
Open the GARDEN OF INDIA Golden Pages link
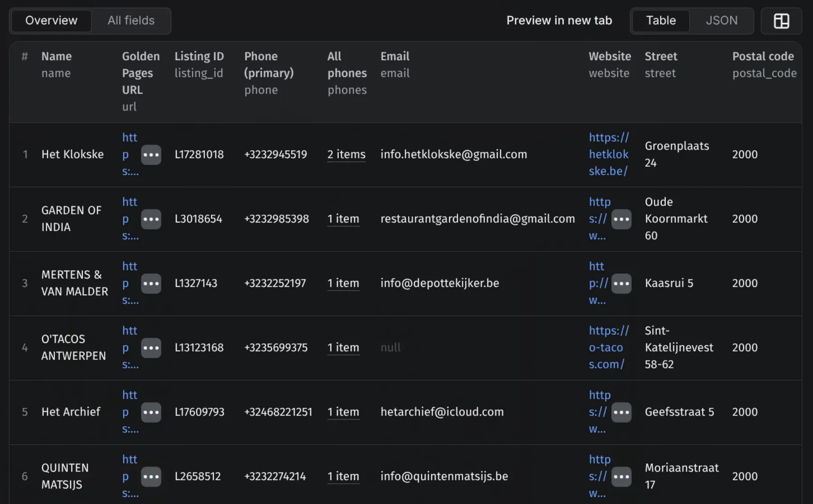[x=130, y=219]
